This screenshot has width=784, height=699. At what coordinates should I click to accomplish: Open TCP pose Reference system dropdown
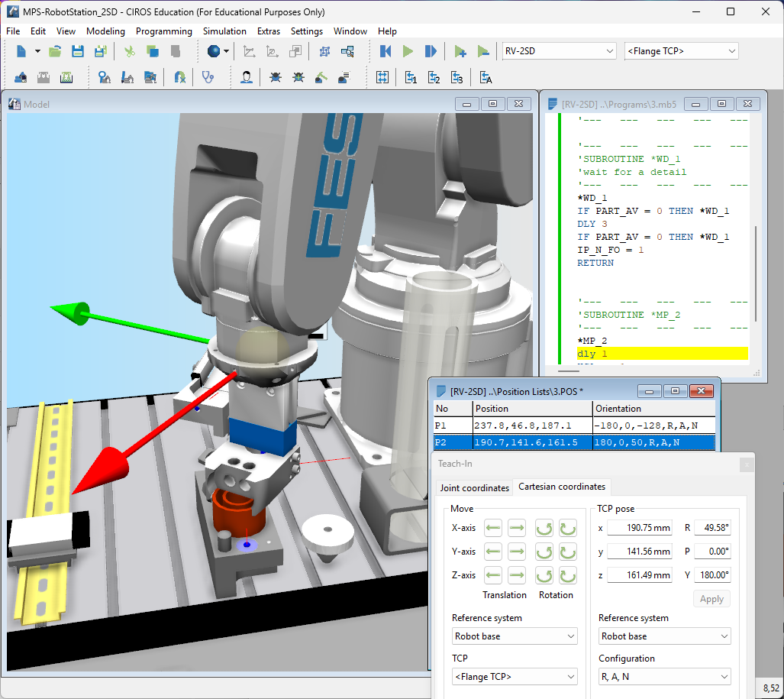664,636
